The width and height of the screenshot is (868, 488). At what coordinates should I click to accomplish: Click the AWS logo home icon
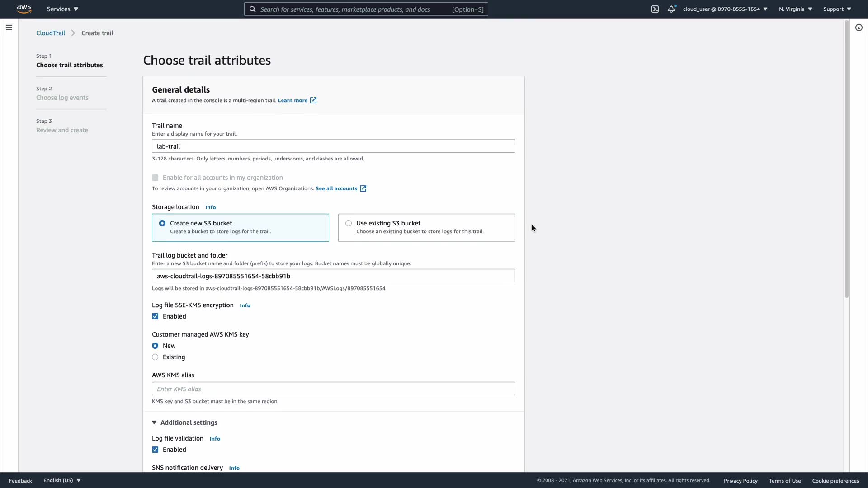click(x=24, y=9)
